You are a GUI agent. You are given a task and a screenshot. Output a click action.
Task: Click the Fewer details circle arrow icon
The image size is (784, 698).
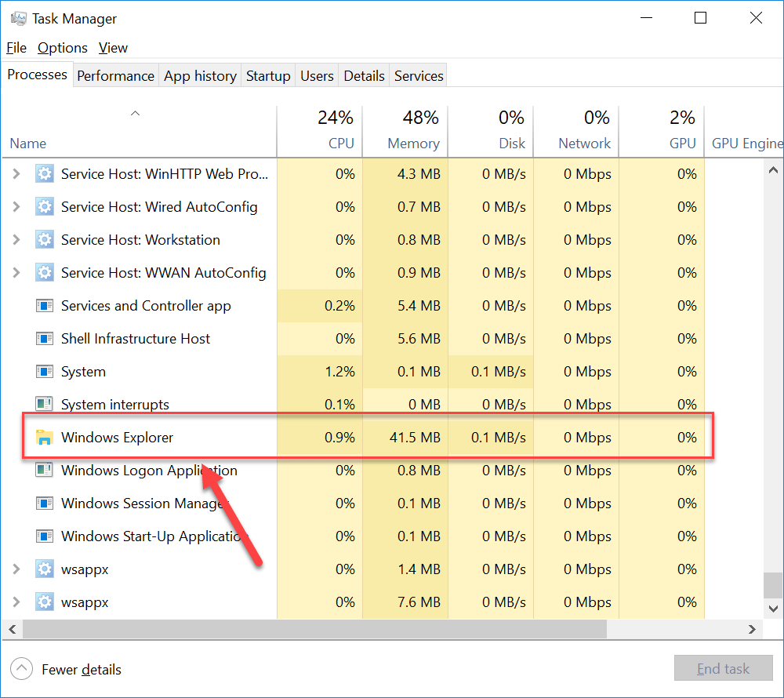pyautogui.click(x=22, y=669)
